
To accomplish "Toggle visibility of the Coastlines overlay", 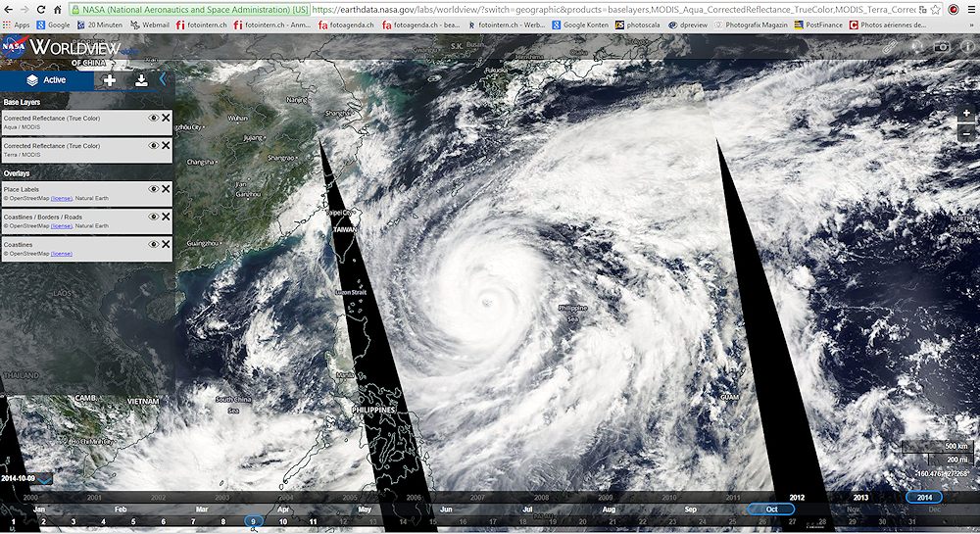I will click(x=152, y=245).
